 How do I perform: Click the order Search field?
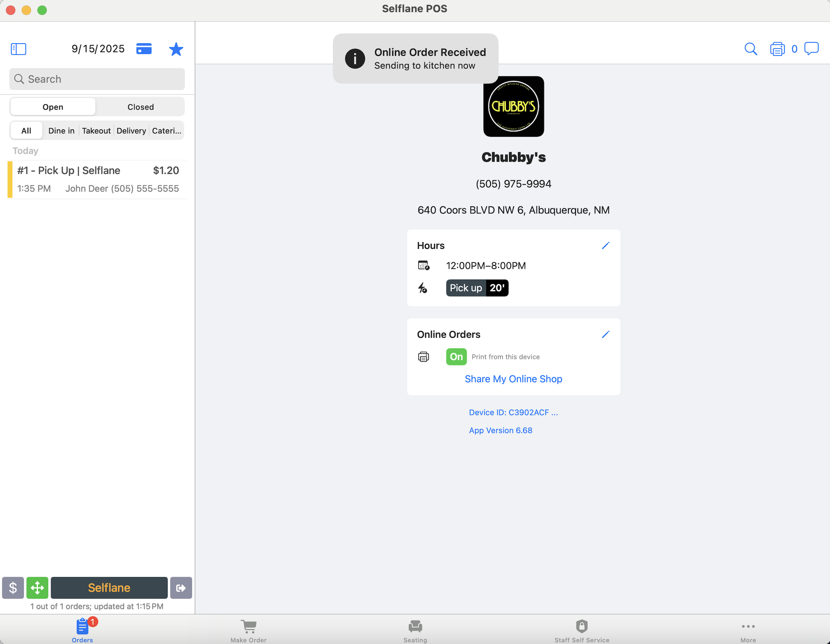97,79
